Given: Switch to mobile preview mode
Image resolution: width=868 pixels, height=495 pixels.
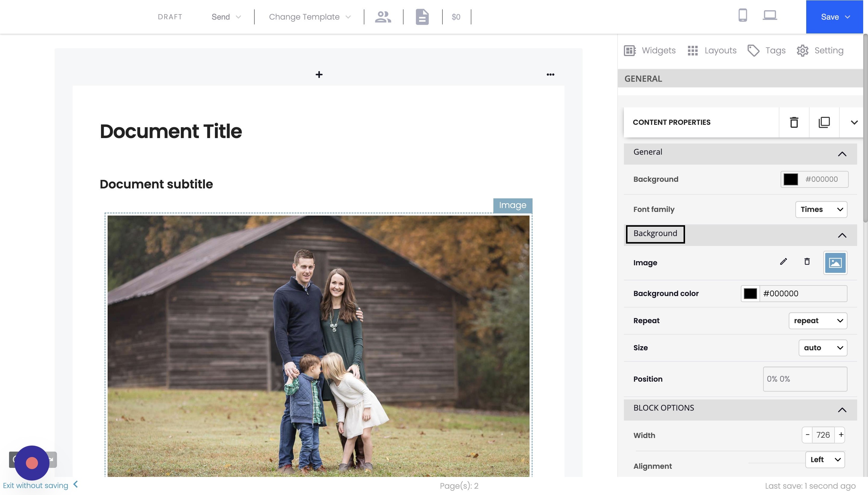Looking at the screenshot, I should [x=742, y=15].
